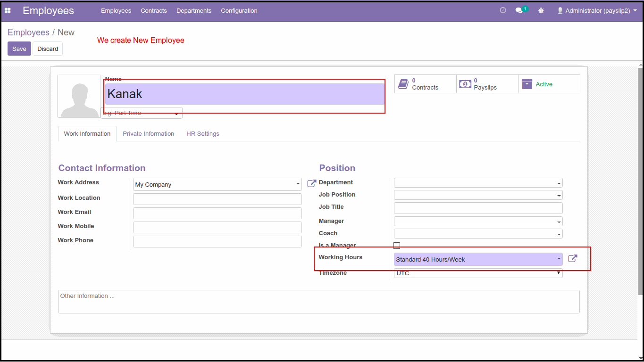
Task: Tick the Is a Manager checkbox
Action: tap(397, 246)
